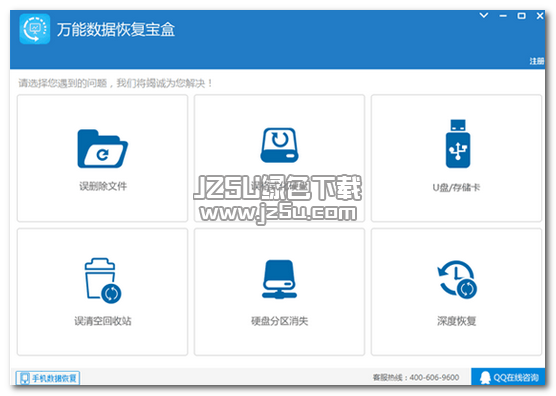
Task: Click the 硬盘分区消失 label
Action: click(279, 321)
